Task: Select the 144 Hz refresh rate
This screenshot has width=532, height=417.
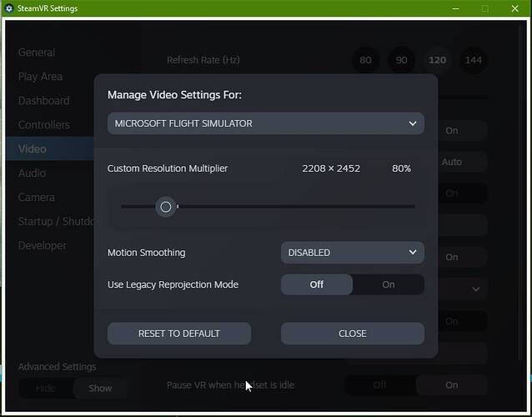Action: click(474, 60)
